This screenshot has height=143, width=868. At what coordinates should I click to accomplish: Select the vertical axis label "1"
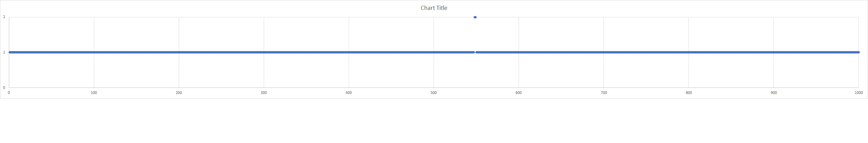pyautogui.click(x=4, y=52)
